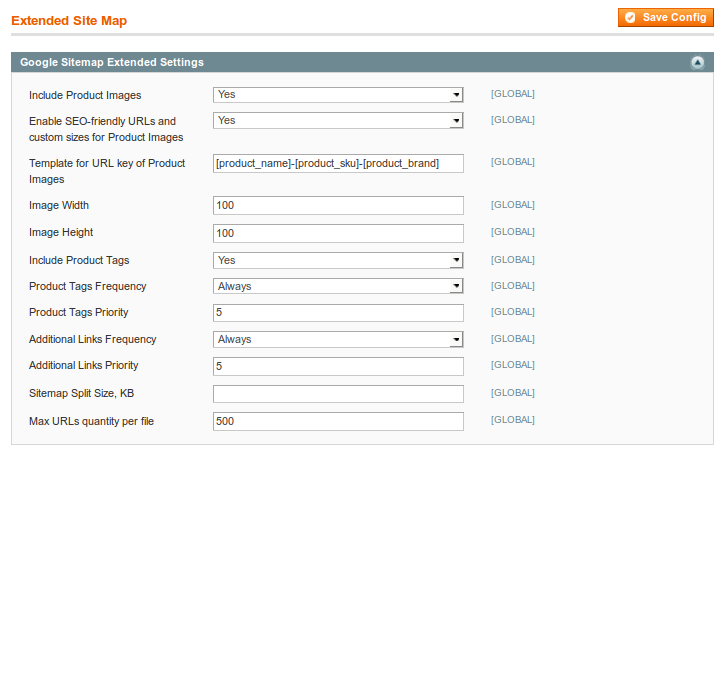
Task: Click the Enable SEO-friendly URLs label
Action: [106, 129]
